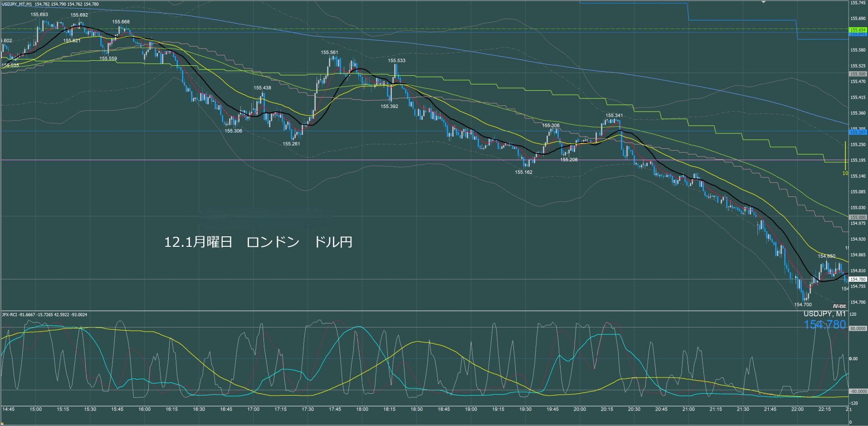Click the 155.341 peak price label

pos(614,115)
